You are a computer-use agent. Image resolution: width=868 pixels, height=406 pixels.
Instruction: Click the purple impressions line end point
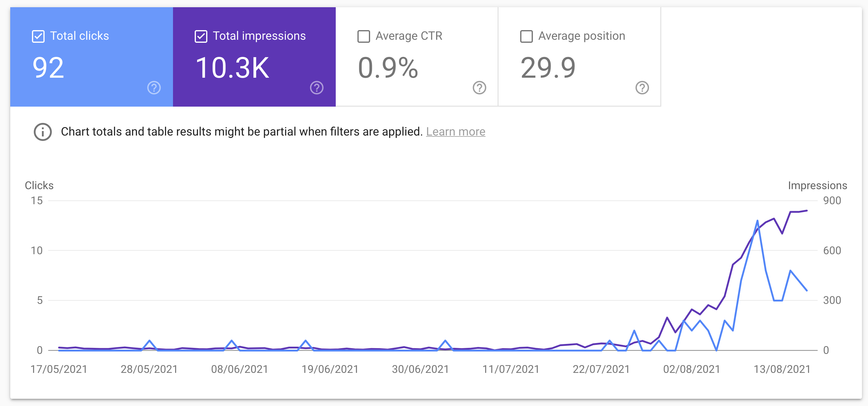806,211
